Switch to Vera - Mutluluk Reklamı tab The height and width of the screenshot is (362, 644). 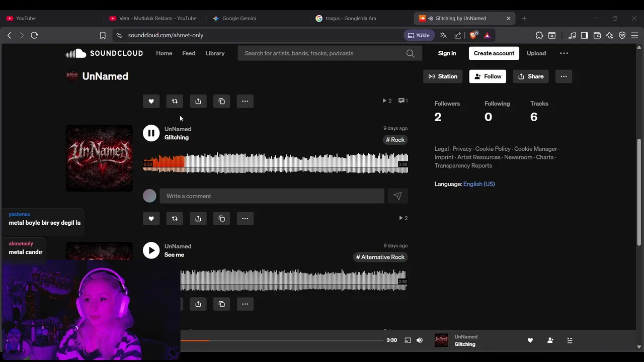pyautogui.click(x=154, y=18)
